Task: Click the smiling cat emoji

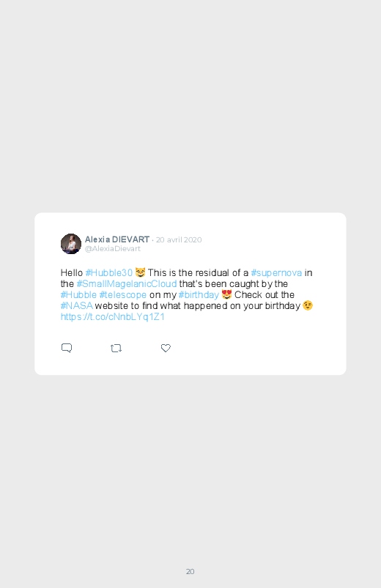Action: click(x=141, y=272)
